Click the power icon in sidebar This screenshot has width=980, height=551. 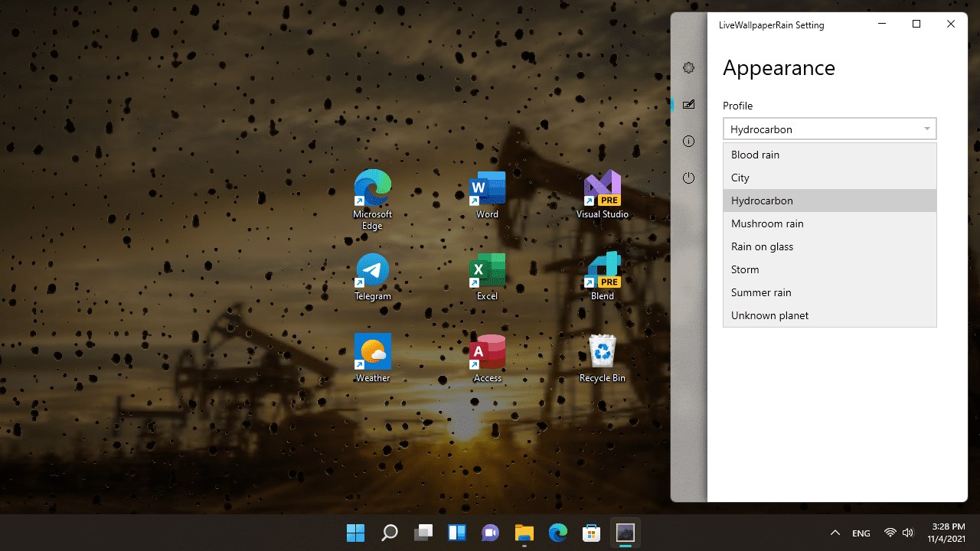coord(688,178)
